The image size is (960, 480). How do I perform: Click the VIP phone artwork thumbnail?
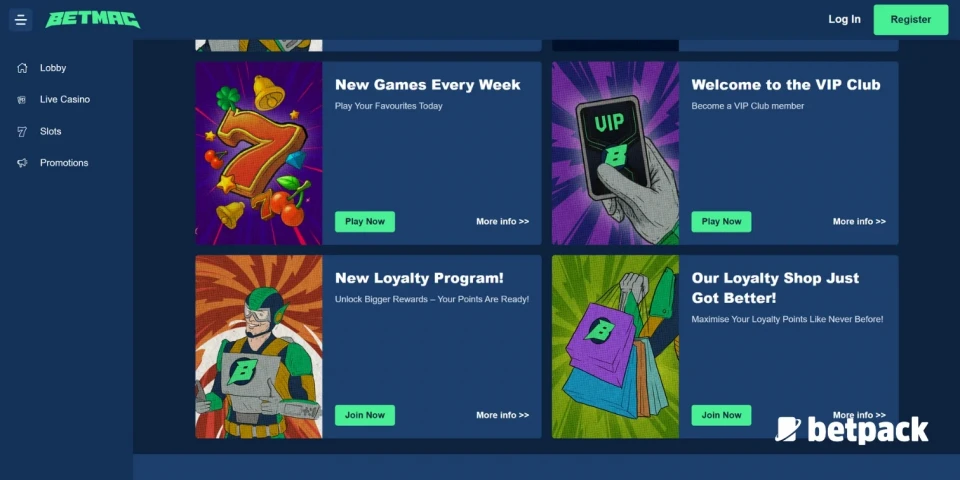pos(615,153)
